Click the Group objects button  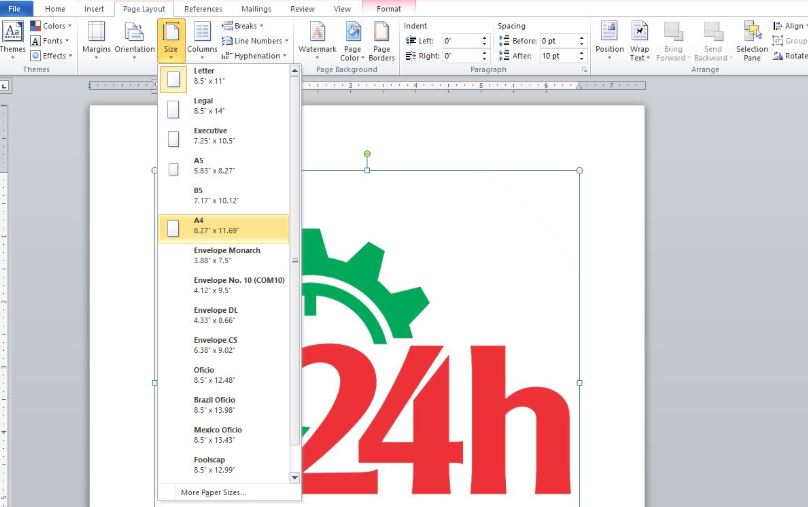point(790,41)
